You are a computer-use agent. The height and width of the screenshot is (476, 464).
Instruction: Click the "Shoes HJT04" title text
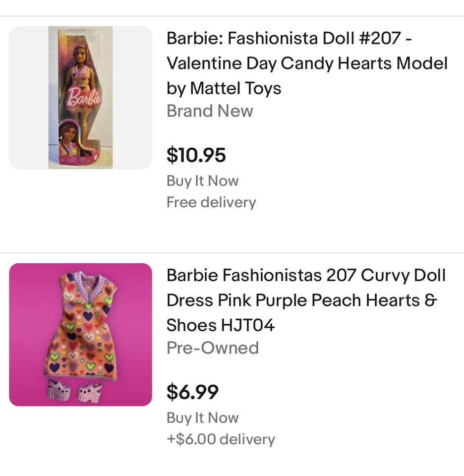click(x=221, y=325)
